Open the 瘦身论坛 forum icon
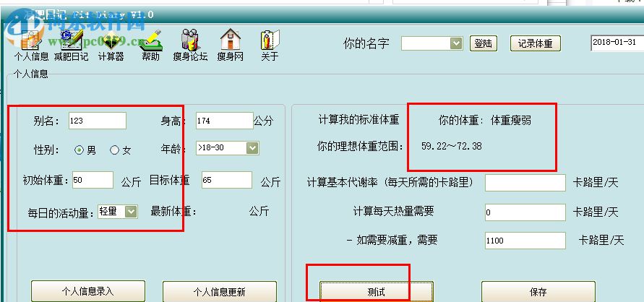Image resolution: width=644 pixels, height=302 pixels. pyautogui.click(x=190, y=45)
